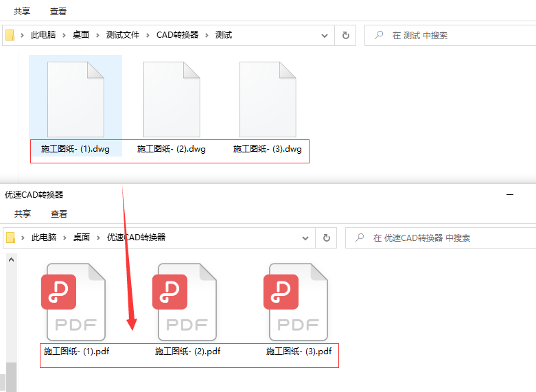Expand chevron after 桌面 in upper path
The height and width of the screenshot is (392, 536).
tap(97, 35)
